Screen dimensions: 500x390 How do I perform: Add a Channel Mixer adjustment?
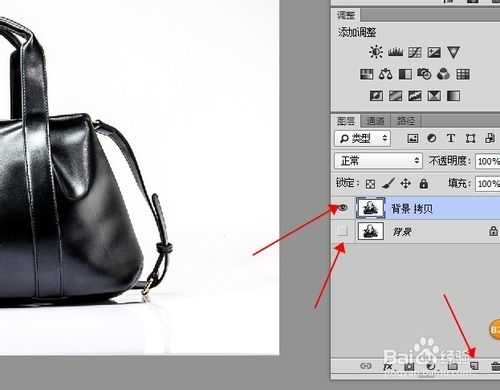[443, 74]
